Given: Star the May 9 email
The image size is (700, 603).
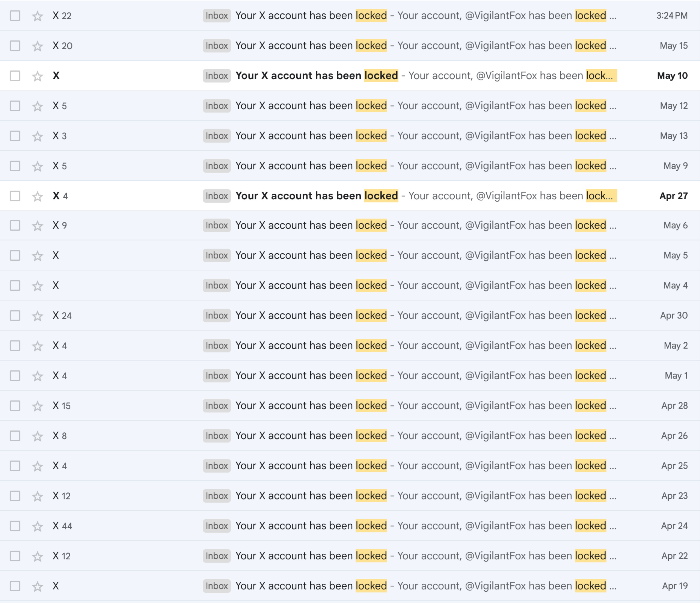Looking at the screenshot, I should point(38,166).
